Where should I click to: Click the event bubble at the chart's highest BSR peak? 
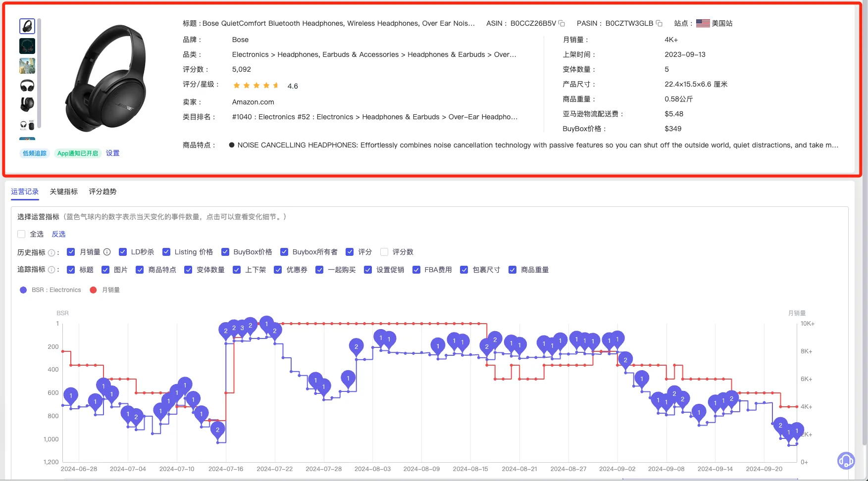266,324
